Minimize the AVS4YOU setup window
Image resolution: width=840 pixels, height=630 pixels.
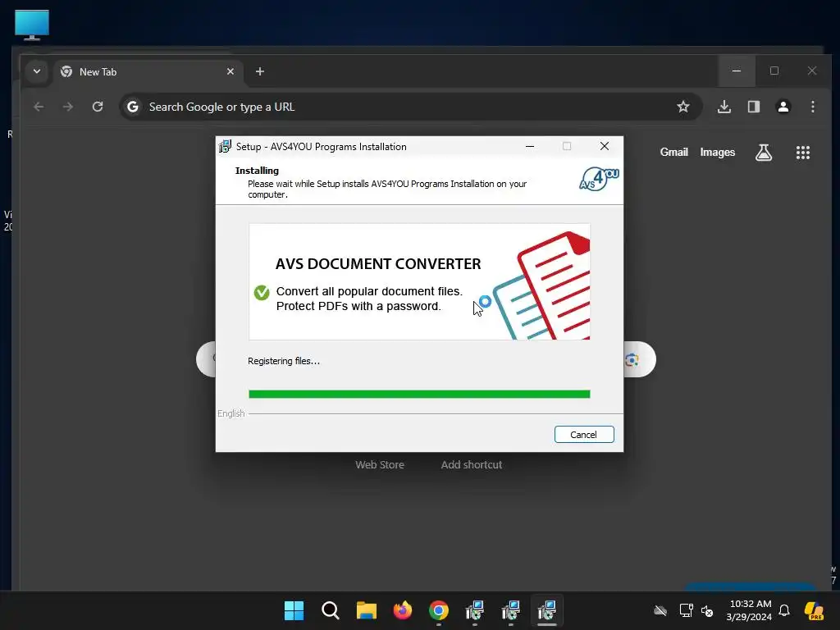530,146
